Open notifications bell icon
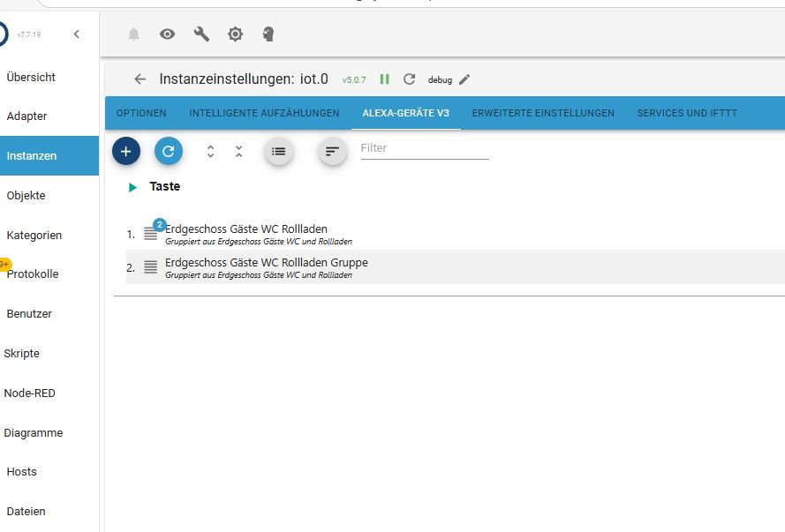This screenshot has height=532, width=785. (133, 34)
